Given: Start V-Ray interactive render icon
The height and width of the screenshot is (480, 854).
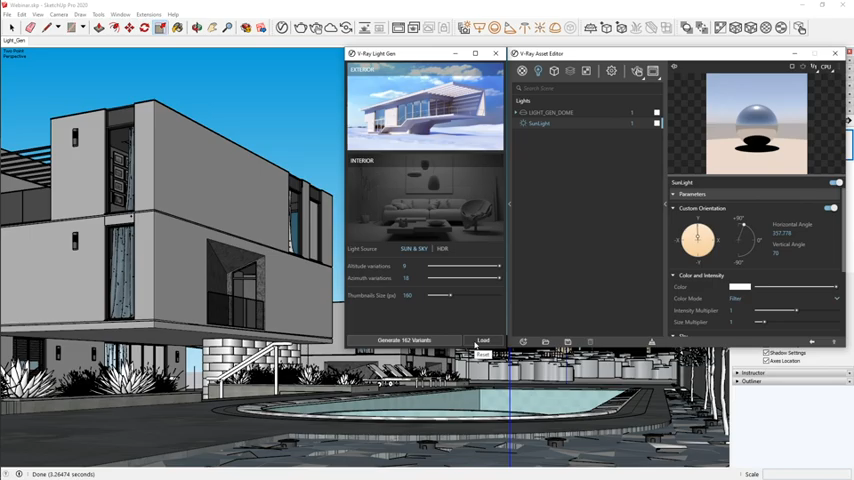Looking at the screenshot, I should click(316, 27).
